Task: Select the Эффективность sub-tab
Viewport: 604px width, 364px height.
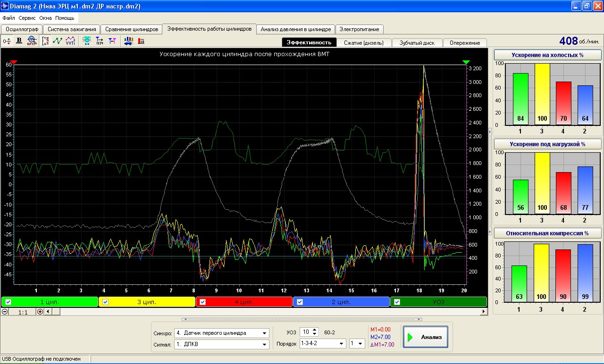Action: pos(309,42)
